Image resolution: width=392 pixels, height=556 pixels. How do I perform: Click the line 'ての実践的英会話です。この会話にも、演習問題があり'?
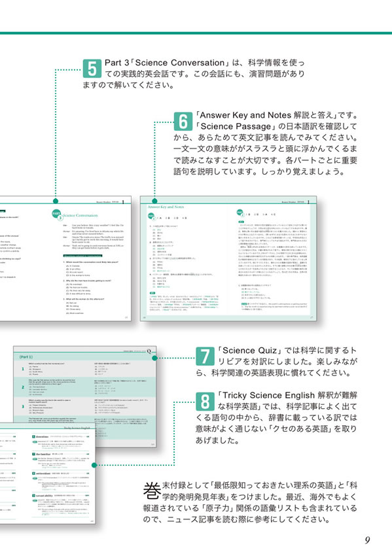[x=205, y=74]
